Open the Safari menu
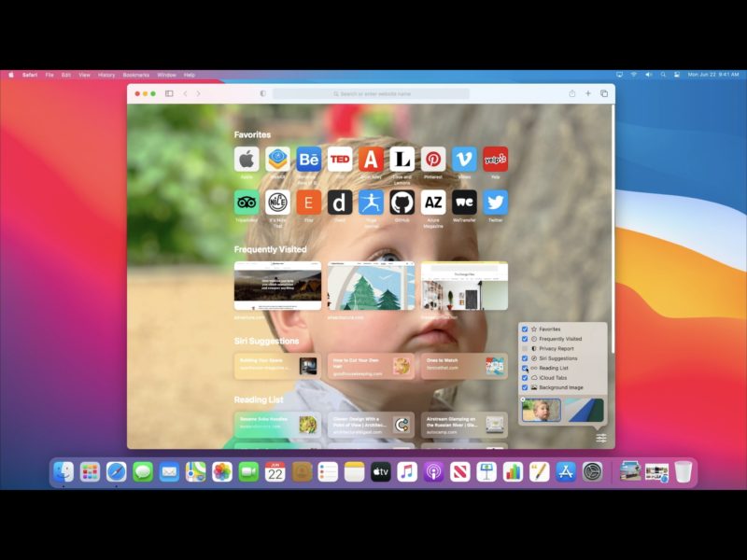 click(x=30, y=75)
